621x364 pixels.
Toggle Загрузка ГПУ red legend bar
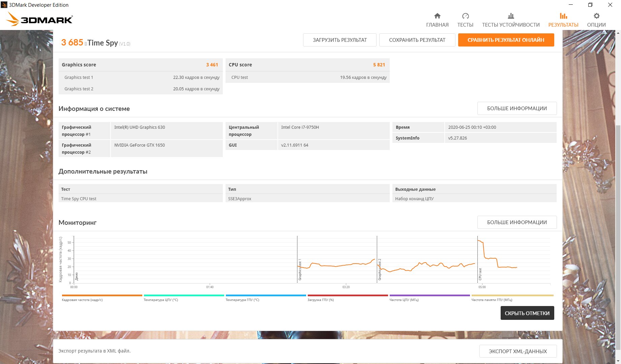point(348,295)
